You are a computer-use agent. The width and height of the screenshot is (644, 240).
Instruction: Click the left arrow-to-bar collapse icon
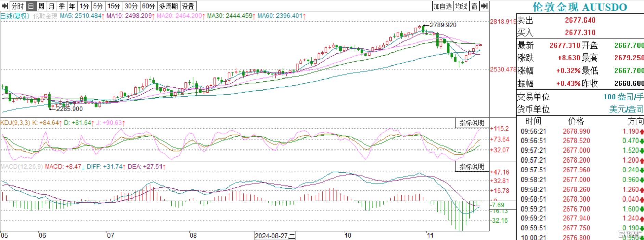click(x=5, y=6)
